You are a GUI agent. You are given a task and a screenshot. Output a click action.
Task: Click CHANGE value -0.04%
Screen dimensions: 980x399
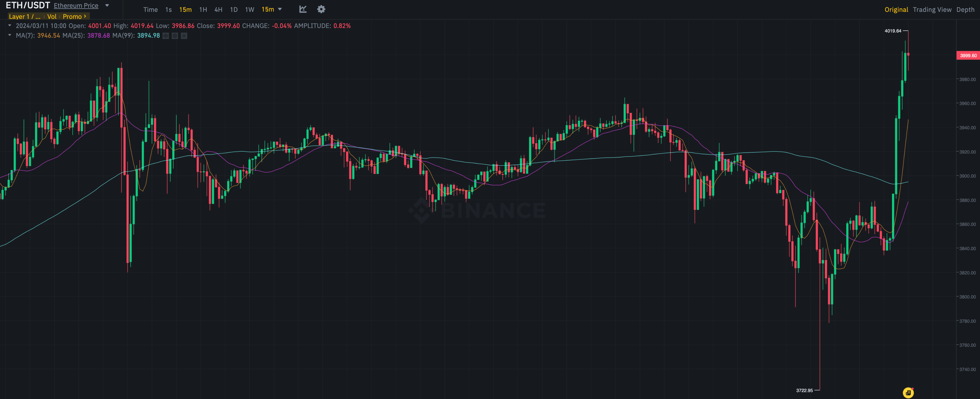coord(281,26)
